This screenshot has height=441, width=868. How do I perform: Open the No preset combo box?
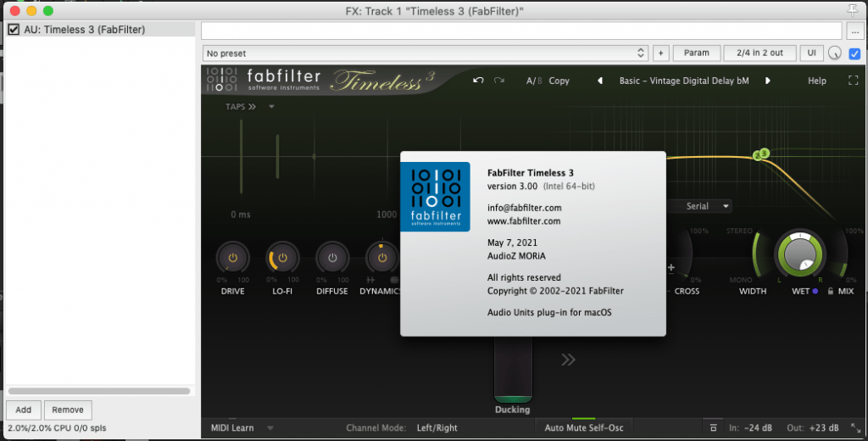426,53
